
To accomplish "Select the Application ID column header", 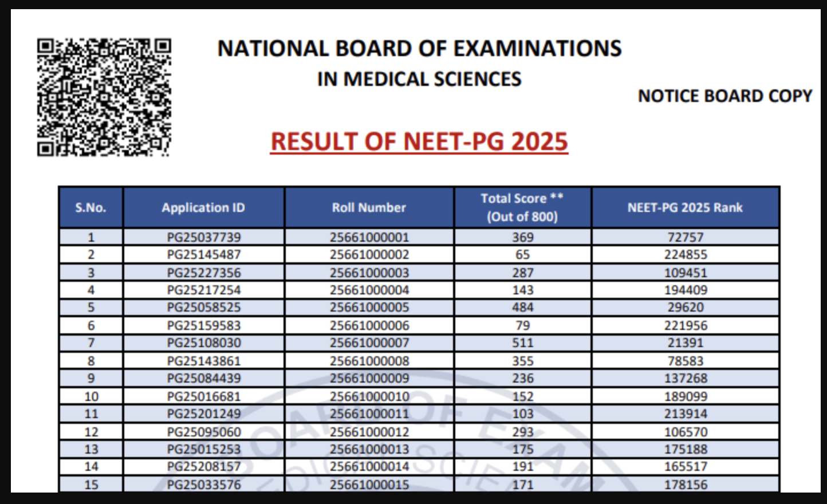I will click(203, 207).
